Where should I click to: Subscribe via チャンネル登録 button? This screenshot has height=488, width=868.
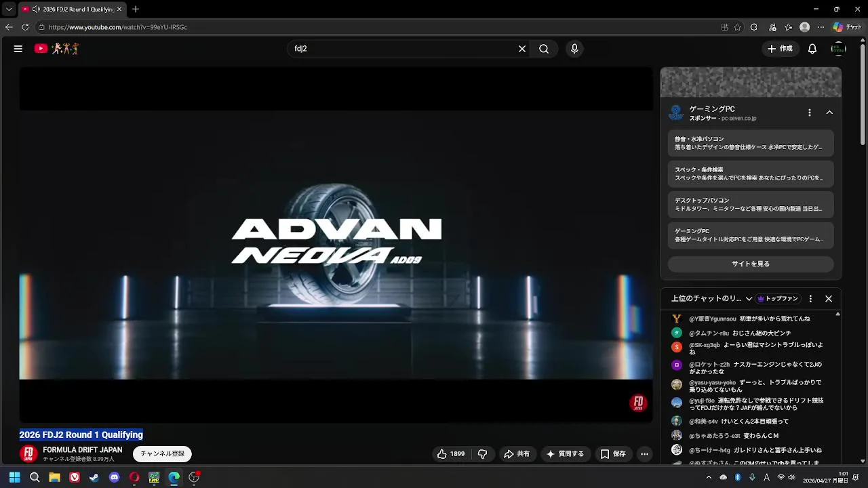pyautogui.click(x=162, y=454)
